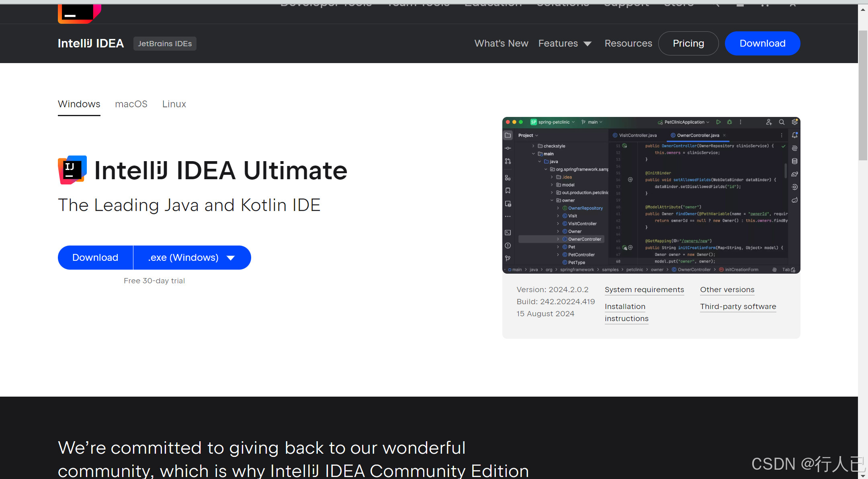Click the Project folder tool icon in IDE preview
The height and width of the screenshot is (479, 868).
pyautogui.click(x=508, y=135)
